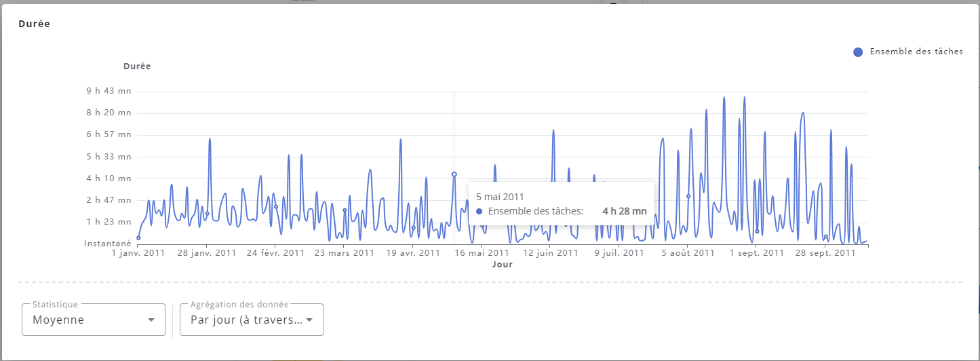Click the blue bullet inside the tooltip
The image size is (980, 361).
479,212
